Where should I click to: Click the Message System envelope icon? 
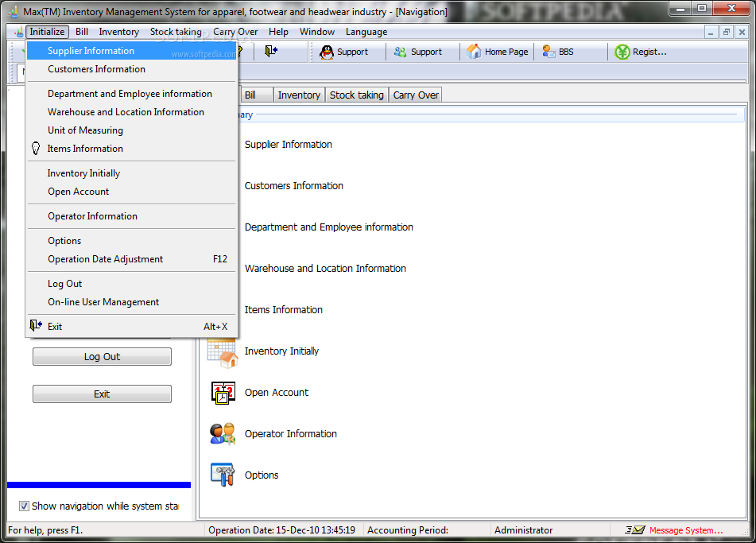635,530
